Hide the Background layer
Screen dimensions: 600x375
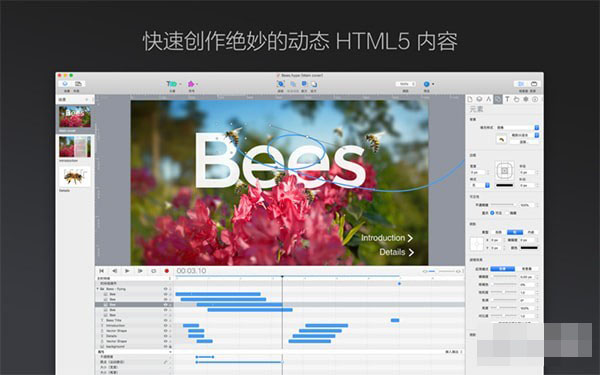166,346
